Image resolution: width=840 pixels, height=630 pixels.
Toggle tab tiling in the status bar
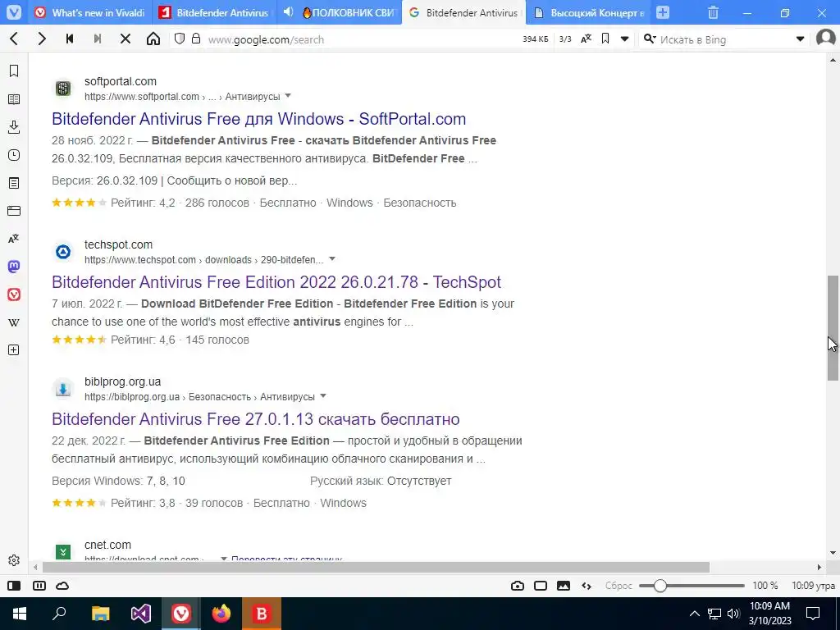(x=39, y=586)
